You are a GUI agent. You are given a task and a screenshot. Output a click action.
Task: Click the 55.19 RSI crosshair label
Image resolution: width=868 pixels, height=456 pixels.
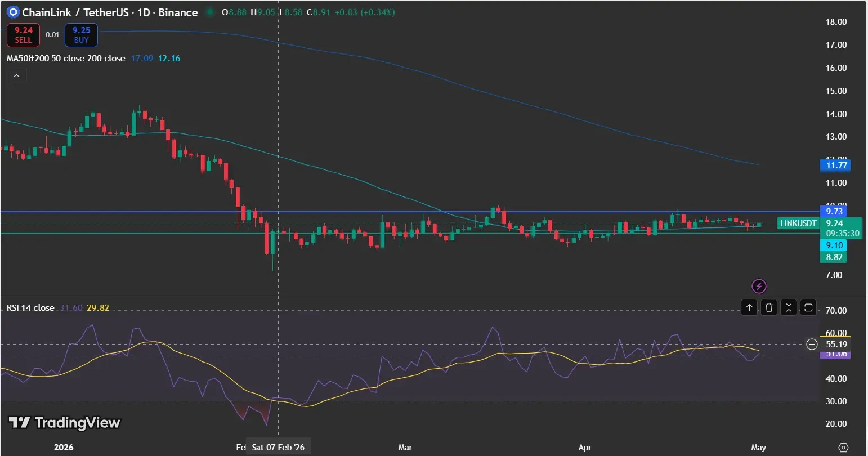836,344
